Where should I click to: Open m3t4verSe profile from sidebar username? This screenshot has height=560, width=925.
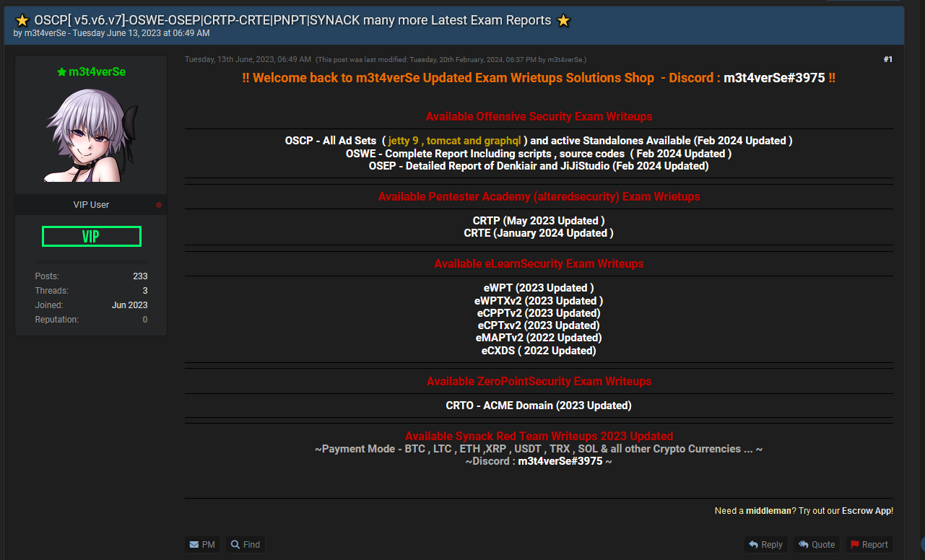pyautogui.click(x=97, y=72)
